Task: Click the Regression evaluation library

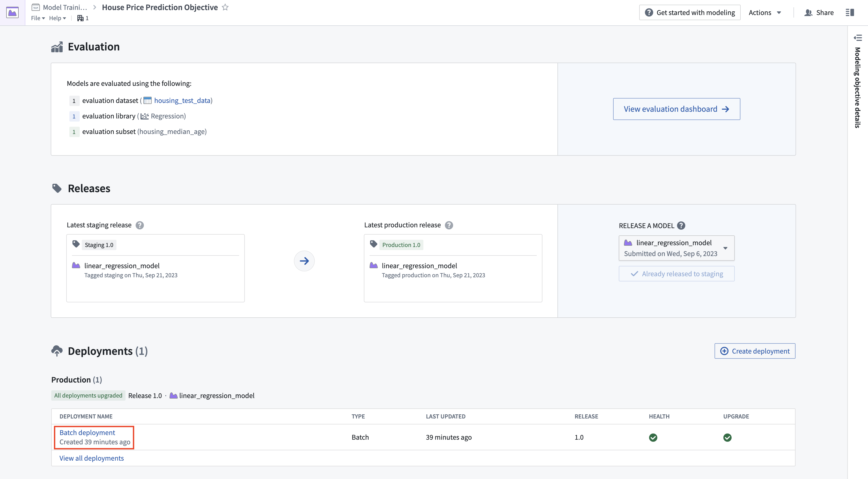Action: (x=163, y=116)
